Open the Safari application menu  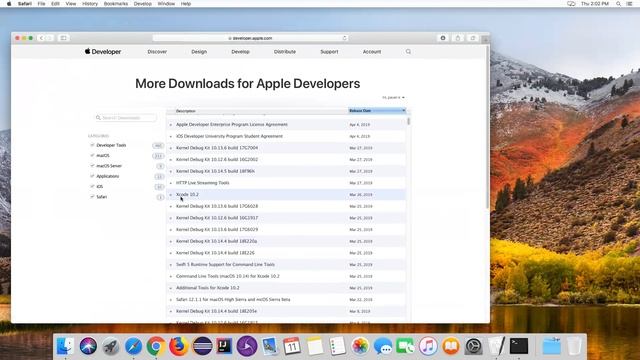24,4
